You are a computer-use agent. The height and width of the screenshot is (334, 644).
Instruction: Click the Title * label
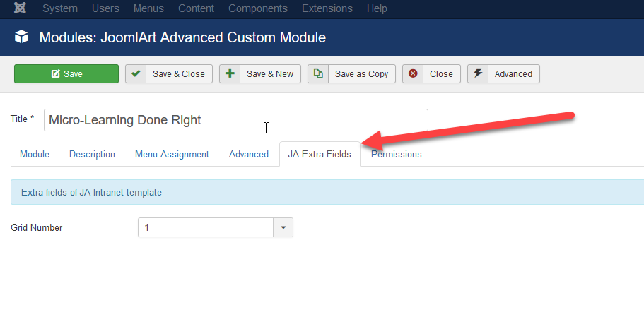[22, 119]
